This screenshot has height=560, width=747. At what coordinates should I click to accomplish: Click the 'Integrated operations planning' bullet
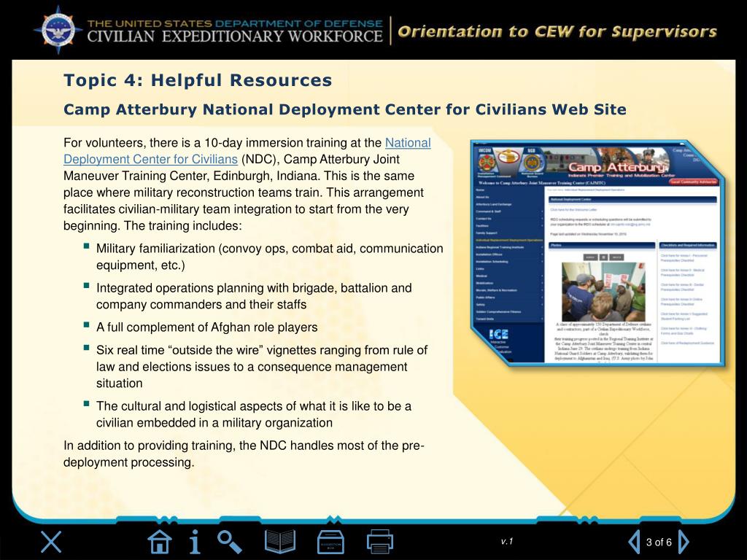pyautogui.click(x=254, y=296)
